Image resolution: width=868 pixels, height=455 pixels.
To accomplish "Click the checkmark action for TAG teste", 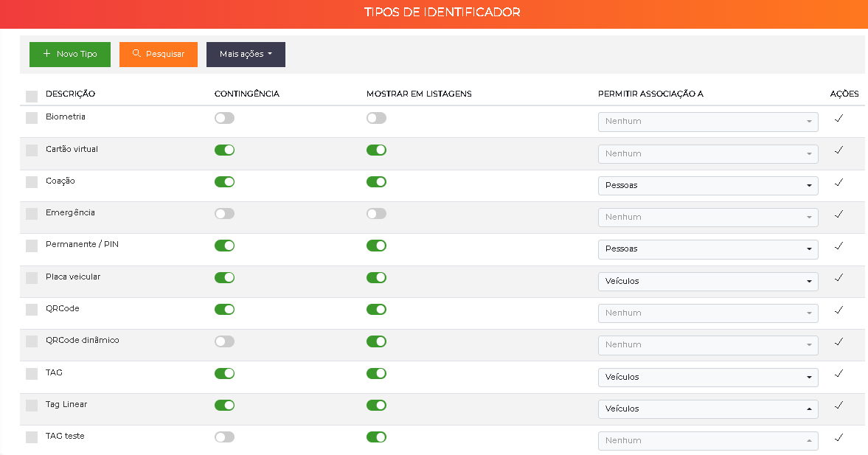I will (839, 437).
